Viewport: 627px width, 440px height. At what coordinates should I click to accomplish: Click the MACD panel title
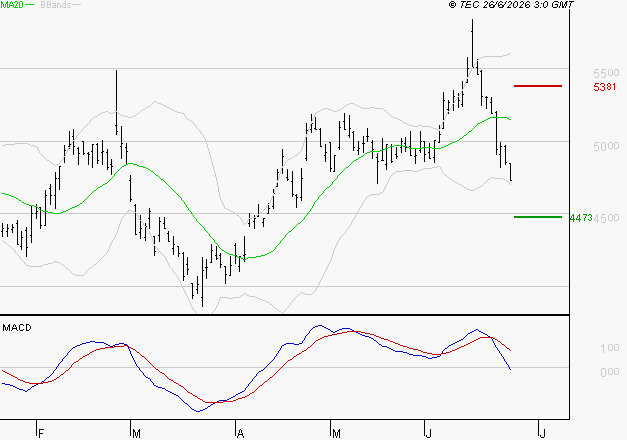(17, 328)
